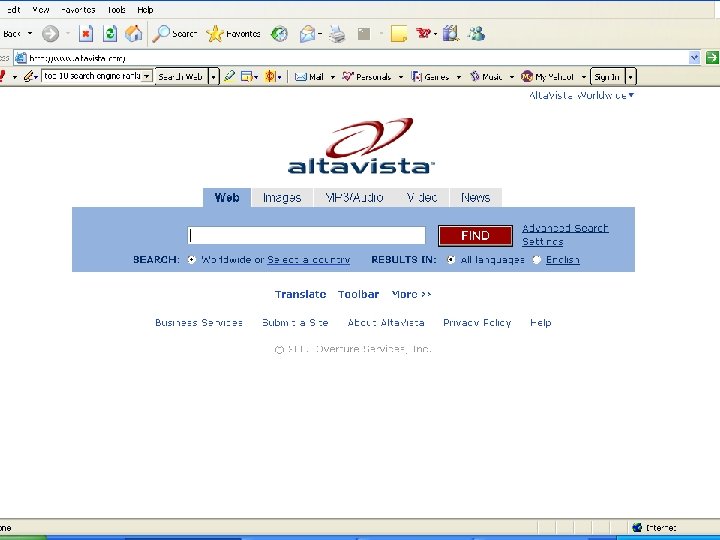The height and width of the screenshot is (540, 720).
Task: Click the highlighter pen icon in Yahoo toolbar
Action: pos(230,76)
